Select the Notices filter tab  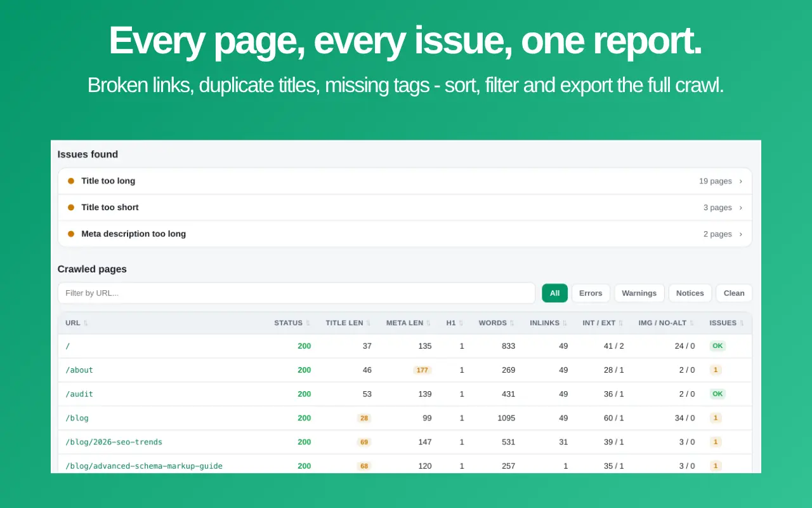(690, 293)
